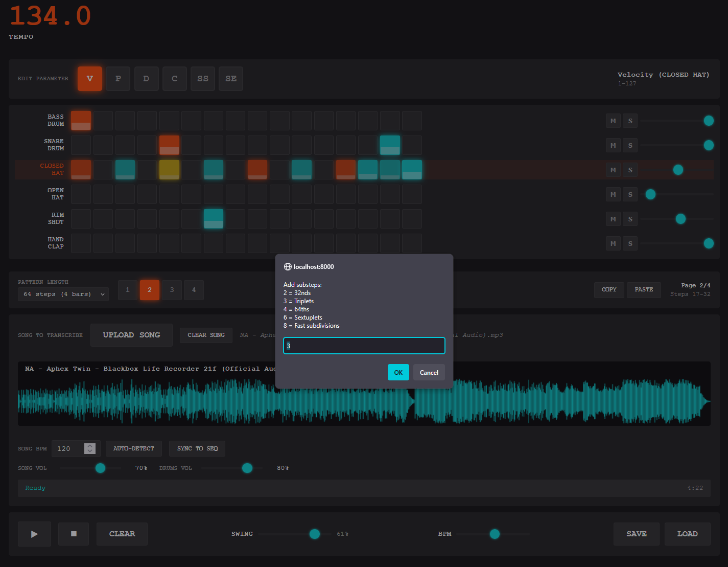Mute the Closed Hat track
Image resolution: width=728 pixels, height=567 pixels.
pos(613,170)
